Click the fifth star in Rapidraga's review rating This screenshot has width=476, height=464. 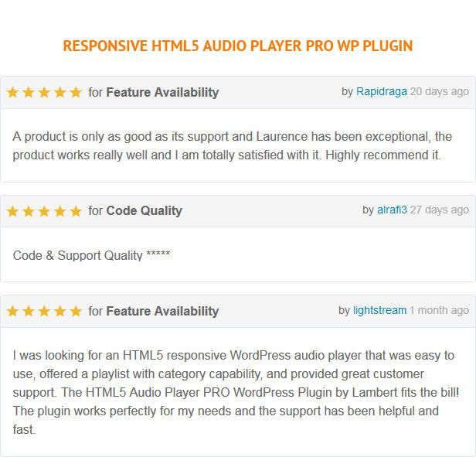tap(75, 92)
